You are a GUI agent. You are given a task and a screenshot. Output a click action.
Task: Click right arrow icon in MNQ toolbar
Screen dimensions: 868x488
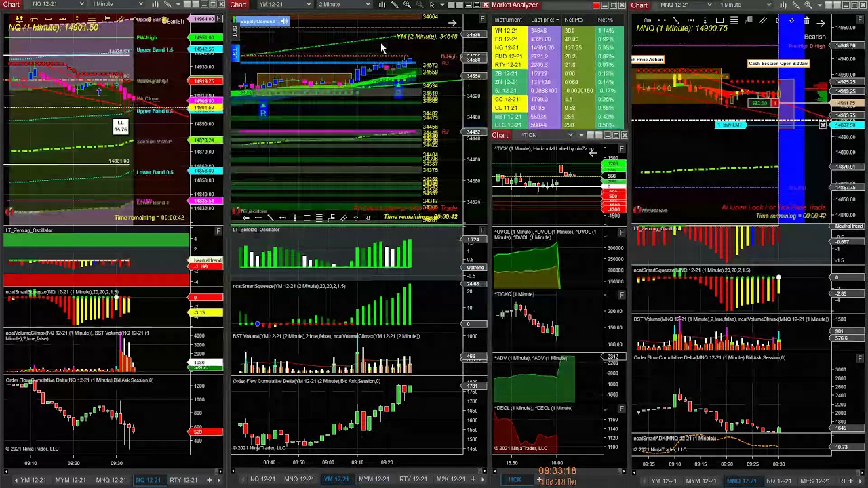point(821,23)
